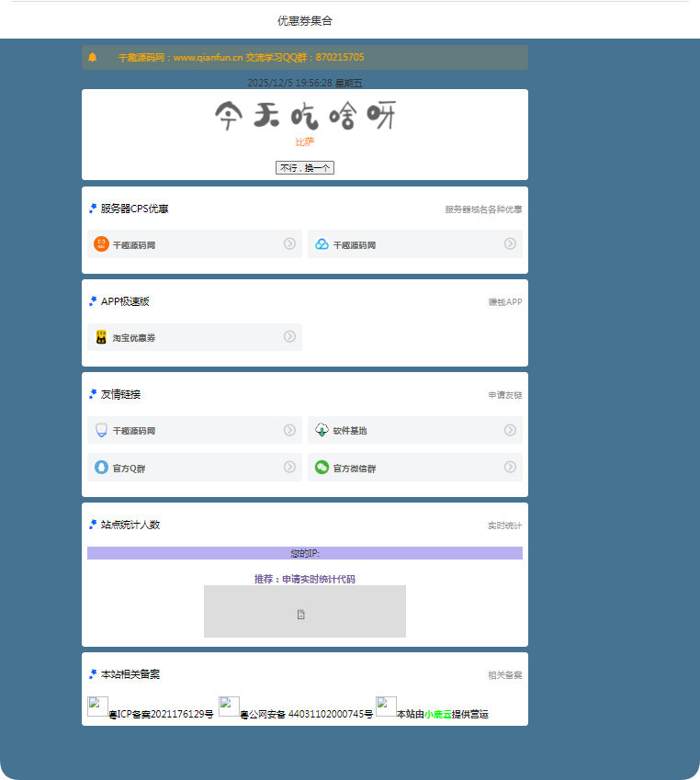
Task: Click the cloud download icon for 软件基地
Action: click(322, 430)
